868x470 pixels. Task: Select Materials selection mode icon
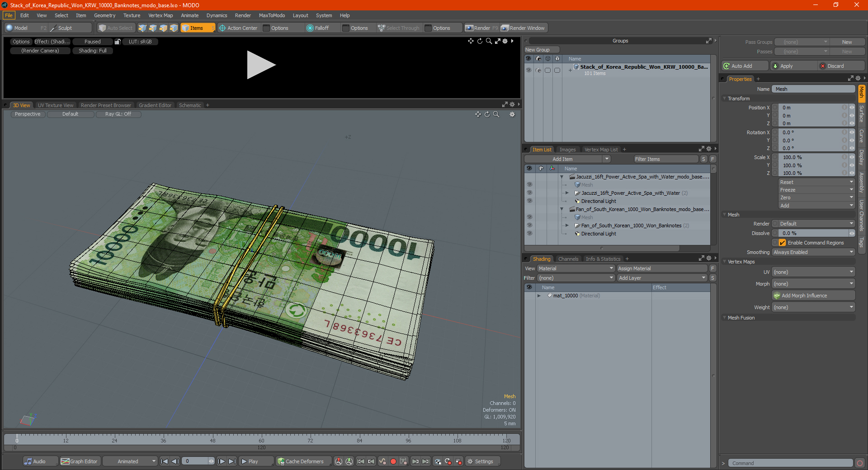[x=174, y=28]
